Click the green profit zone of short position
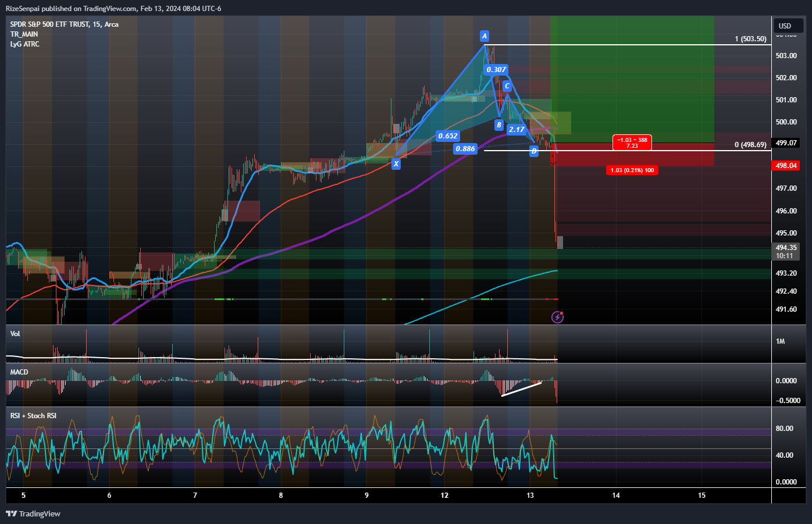The height and width of the screenshot is (524, 812). (x=632, y=80)
